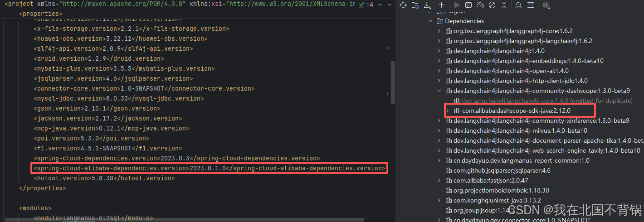Click library icon of langchain4j-http-client-jdk
The width and height of the screenshot is (644, 222).
coord(449,81)
